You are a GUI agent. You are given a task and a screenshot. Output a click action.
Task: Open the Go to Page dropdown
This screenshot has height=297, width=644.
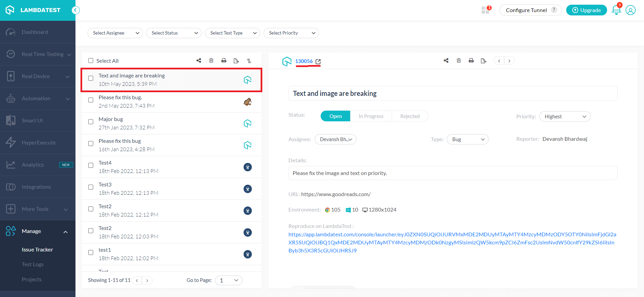pyautogui.click(x=229, y=280)
